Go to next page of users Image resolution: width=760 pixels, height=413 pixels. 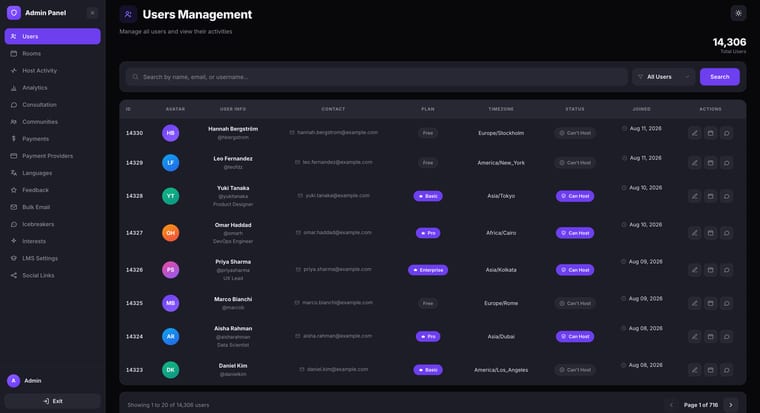730,405
